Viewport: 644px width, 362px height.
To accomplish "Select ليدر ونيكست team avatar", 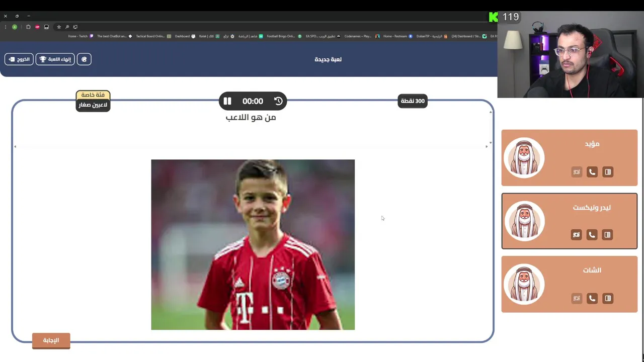I will point(524,221).
